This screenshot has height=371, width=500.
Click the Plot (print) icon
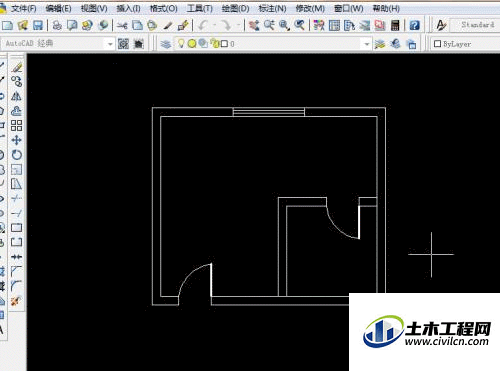[x=57, y=25]
